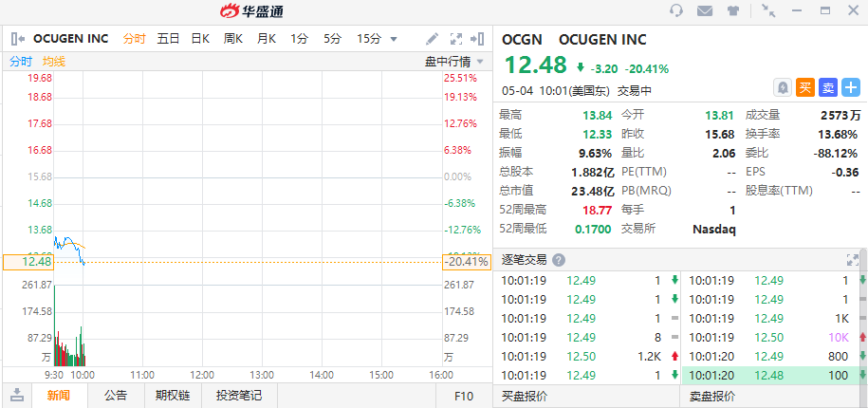Click the blue 卖 sell button
This screenshot has width=868, height=408.
[828, 87]
